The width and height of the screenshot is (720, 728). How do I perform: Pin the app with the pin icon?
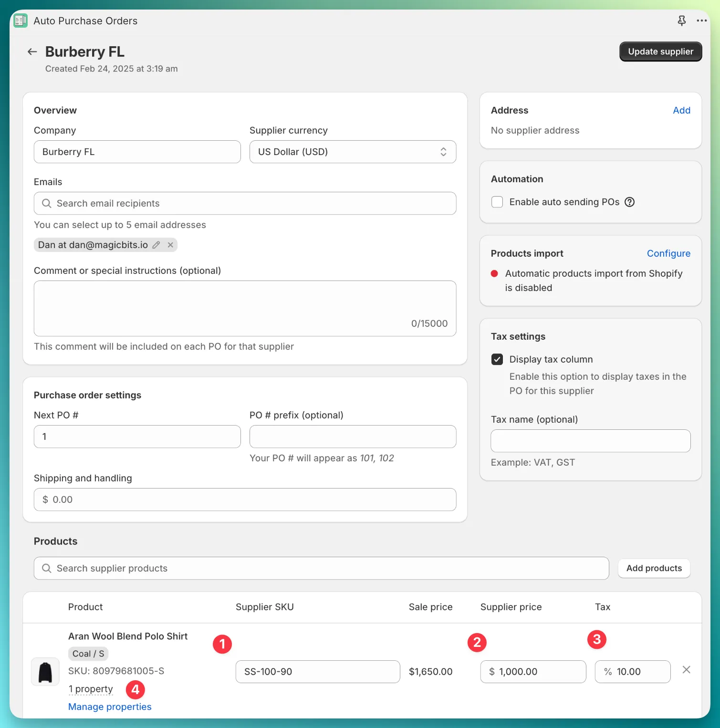coord(682,21)
